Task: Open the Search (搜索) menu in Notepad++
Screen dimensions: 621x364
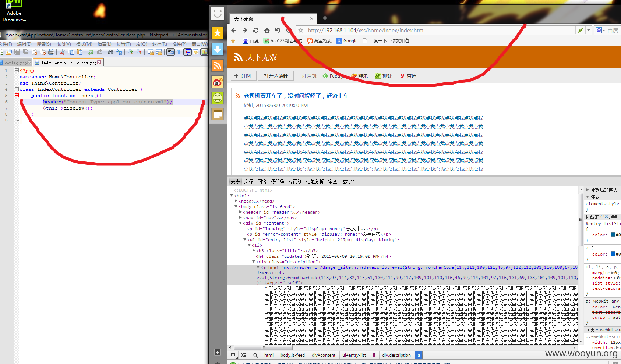Action: point(44,44)
